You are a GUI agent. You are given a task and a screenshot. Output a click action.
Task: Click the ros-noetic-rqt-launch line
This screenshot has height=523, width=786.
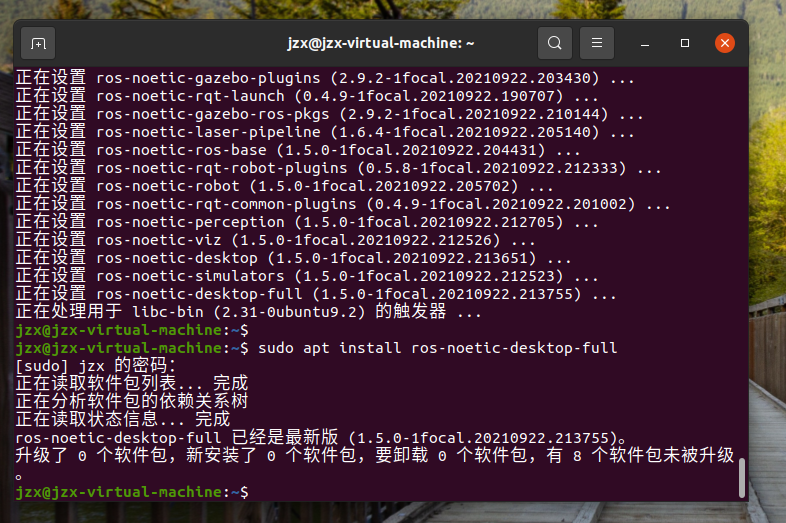click(307, 96)
